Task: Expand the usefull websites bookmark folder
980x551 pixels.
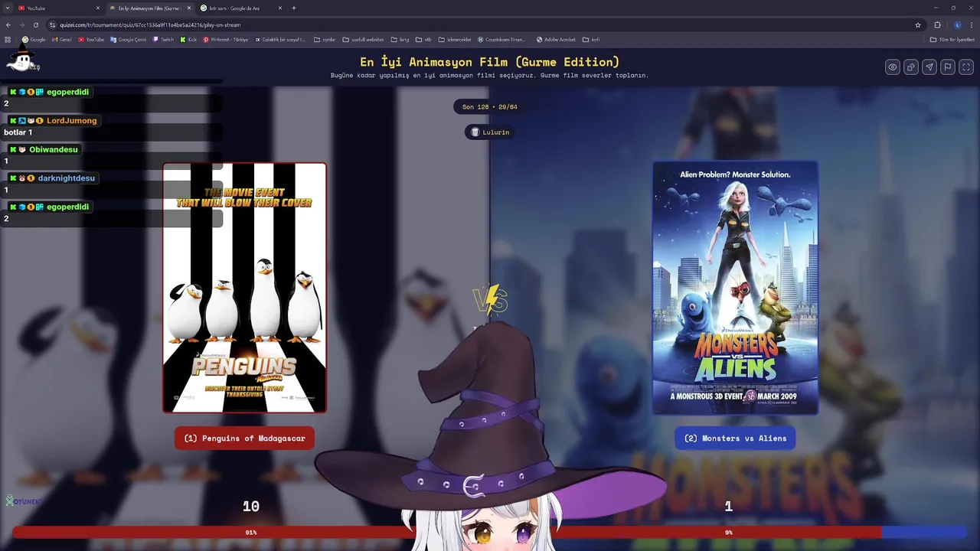Action: [363, 39]
